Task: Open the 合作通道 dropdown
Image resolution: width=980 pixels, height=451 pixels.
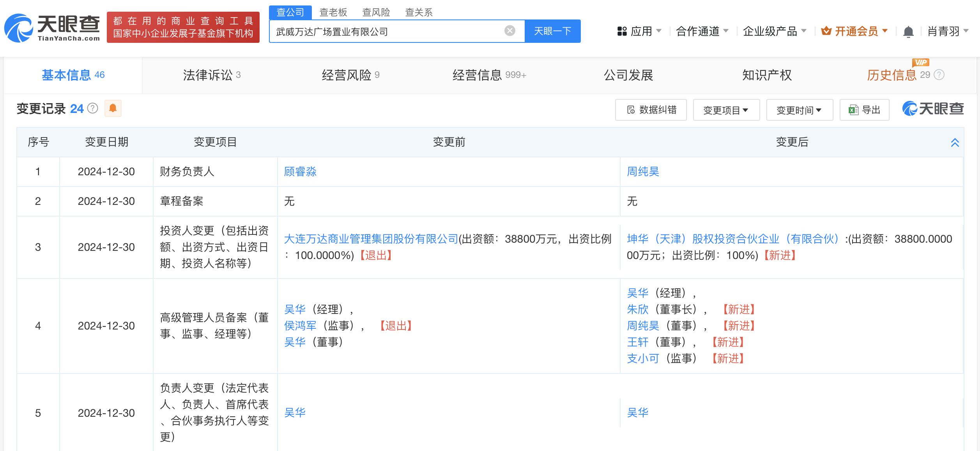Action: (702, 31)
